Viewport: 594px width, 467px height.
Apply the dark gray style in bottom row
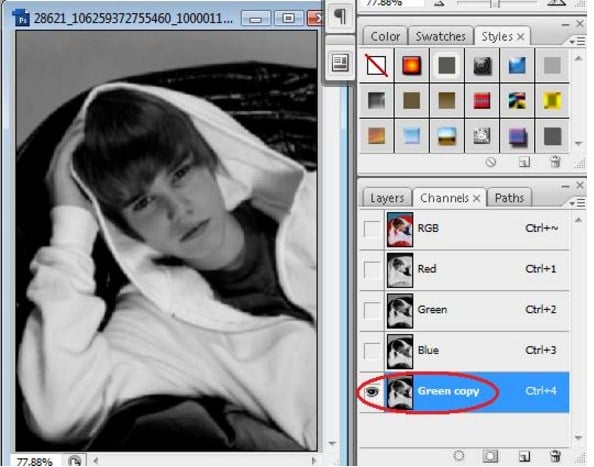tap(552, 136)
